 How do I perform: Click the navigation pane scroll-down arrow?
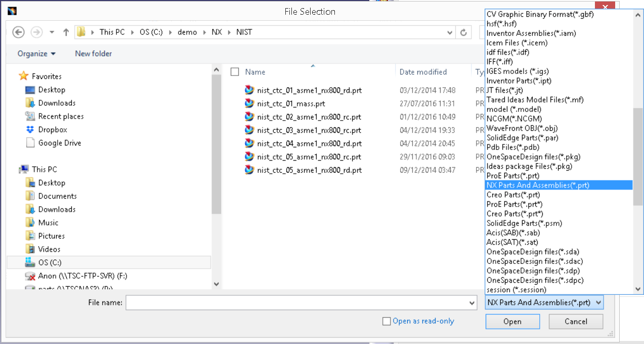[217, 284]
